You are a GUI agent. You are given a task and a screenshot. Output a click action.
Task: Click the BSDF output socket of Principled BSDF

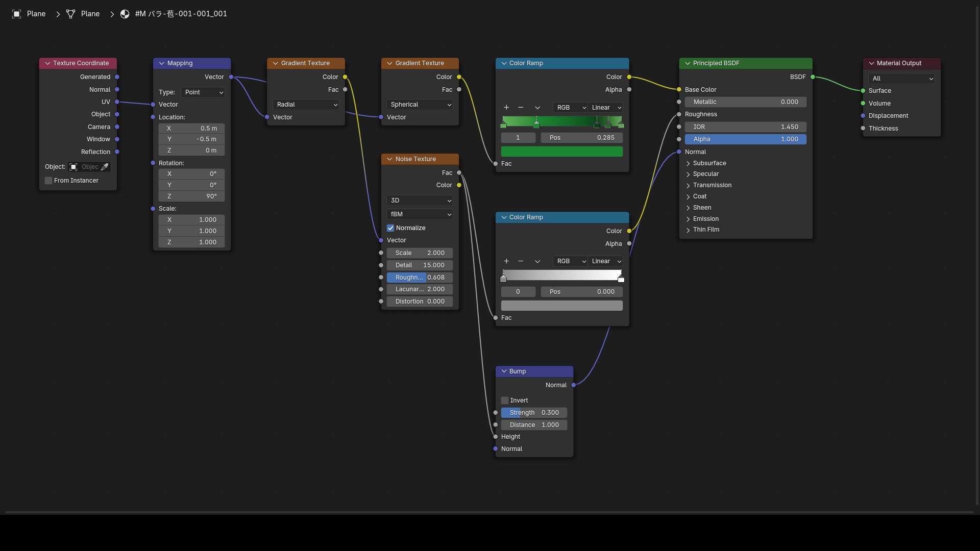point(813,77)
